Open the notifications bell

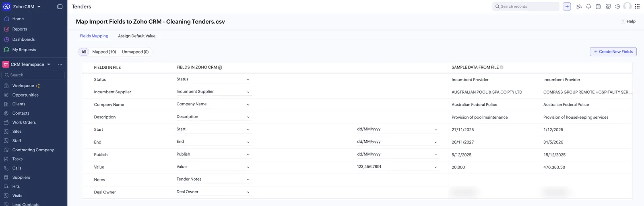588,6
